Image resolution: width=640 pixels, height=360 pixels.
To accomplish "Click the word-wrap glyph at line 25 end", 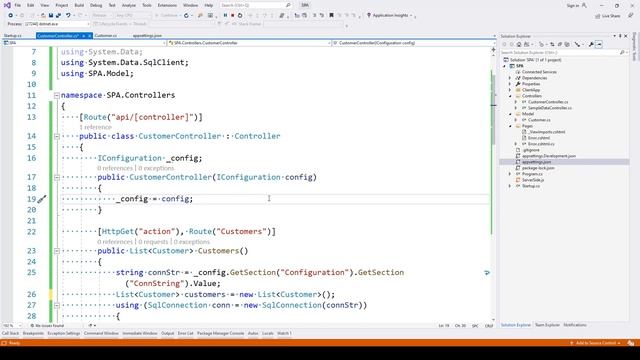I will point(487,273).
